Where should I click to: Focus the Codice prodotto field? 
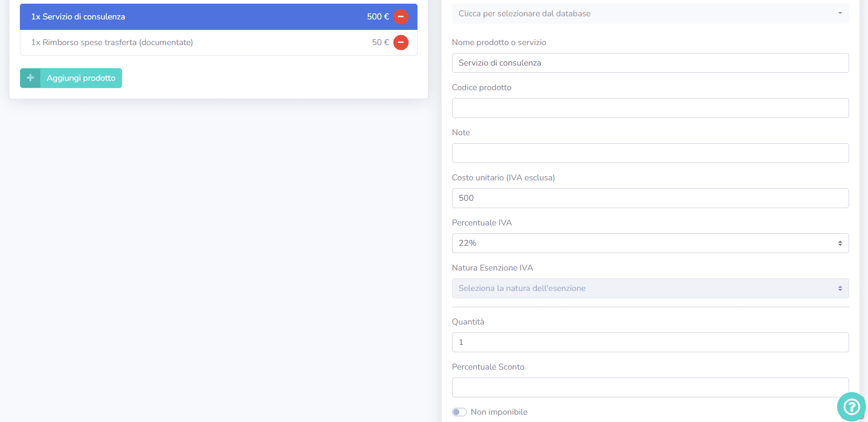point(650,108)
